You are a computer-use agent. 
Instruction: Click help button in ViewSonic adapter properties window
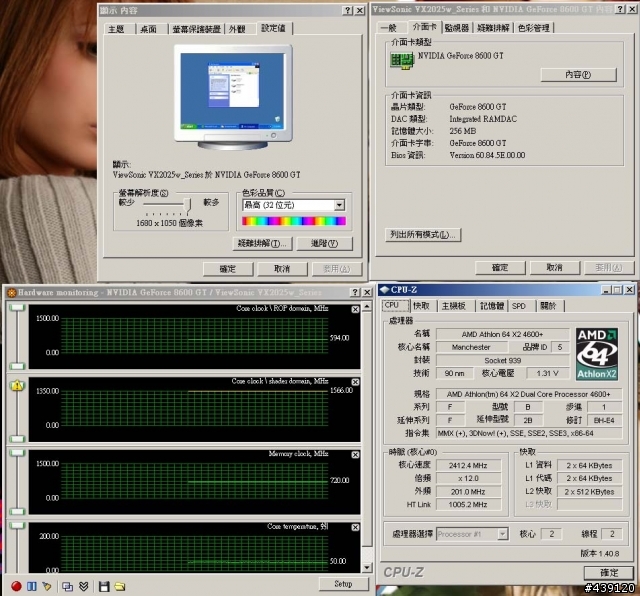pos(620,9)
